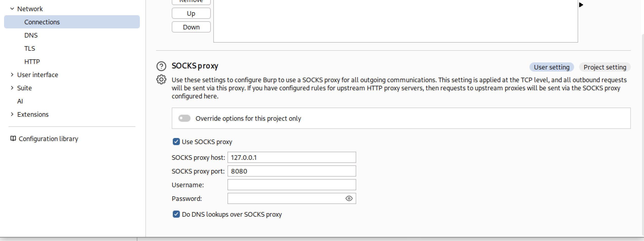Image resolution: width=644 pixels, height=241 pixels.
Task: Open the AI settings page
Action: (20, 101)
